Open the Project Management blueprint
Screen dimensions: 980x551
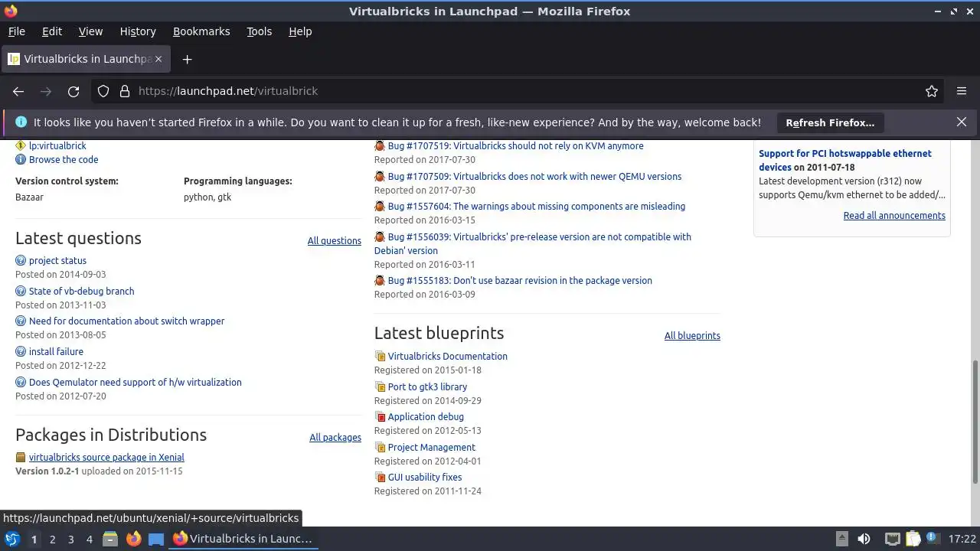(x=431, y=448)
